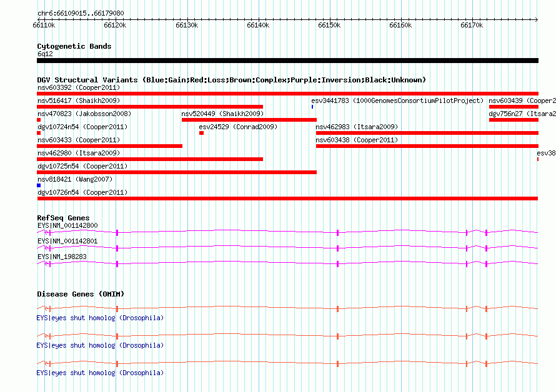Viewport: 556px width, 392px height.
Task: Open variant nsv603392 (Cooper2011) label
Action: pyautogui.click(x=79, y=87)
